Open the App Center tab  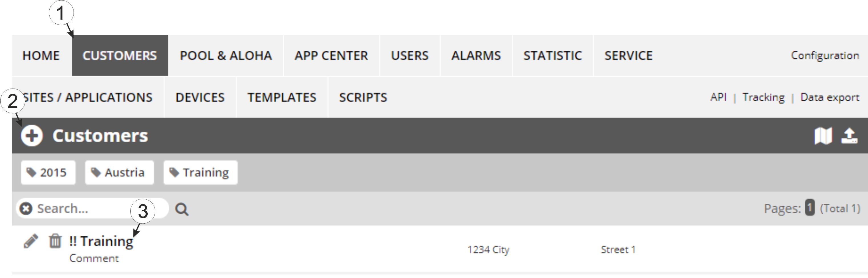(331, 56)
